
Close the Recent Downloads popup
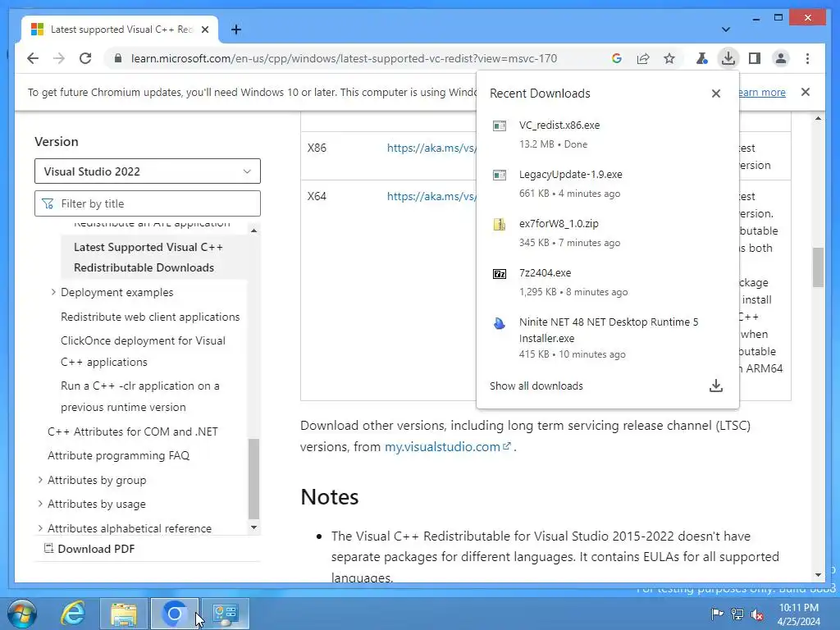[715, 94]
